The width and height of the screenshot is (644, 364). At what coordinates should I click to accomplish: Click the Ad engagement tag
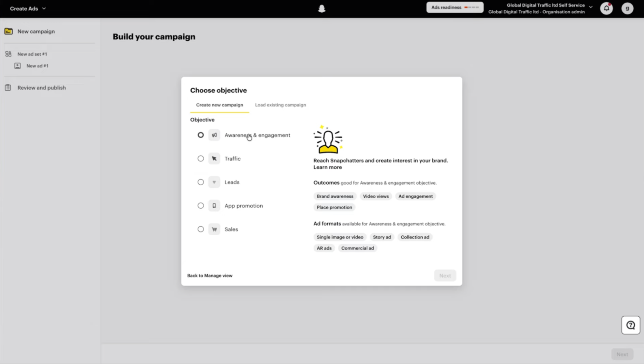click(x=416, y=196)
